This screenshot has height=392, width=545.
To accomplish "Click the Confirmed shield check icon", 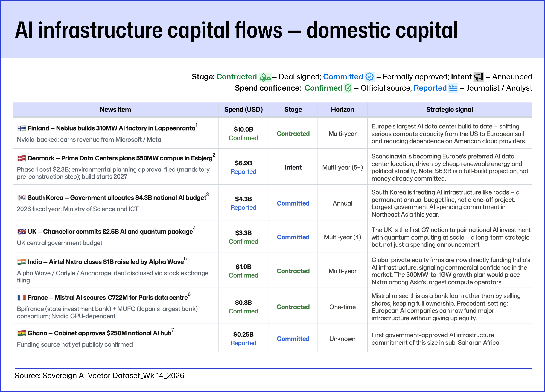I will point(348,88).
